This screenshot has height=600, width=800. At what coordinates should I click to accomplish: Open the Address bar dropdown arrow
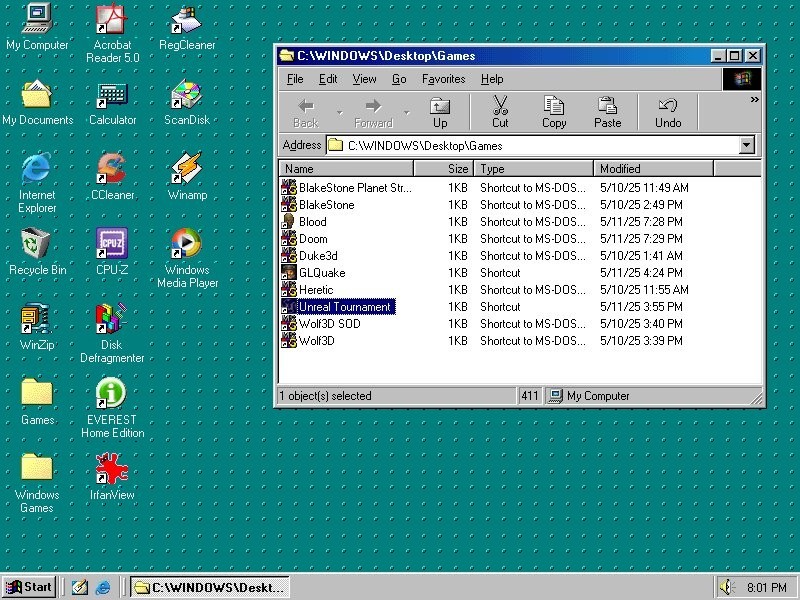pyautogui.click(x=747, y=146)
